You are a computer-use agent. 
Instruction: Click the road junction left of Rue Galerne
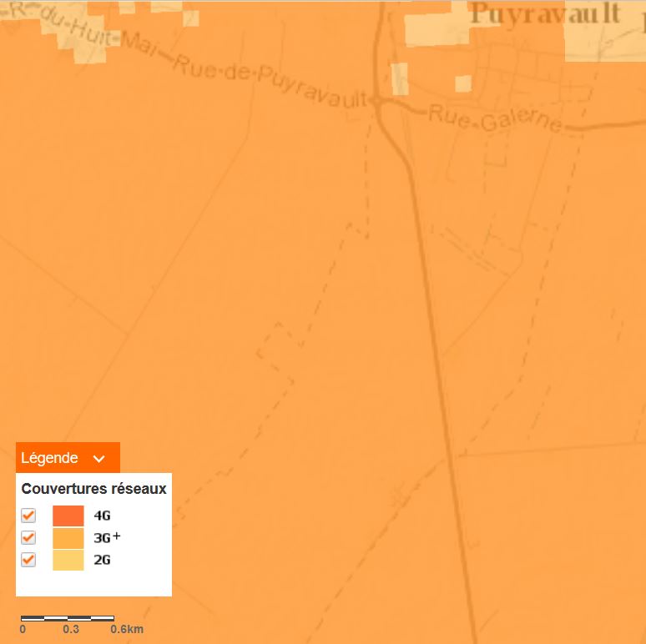click(x=377, y=101)
